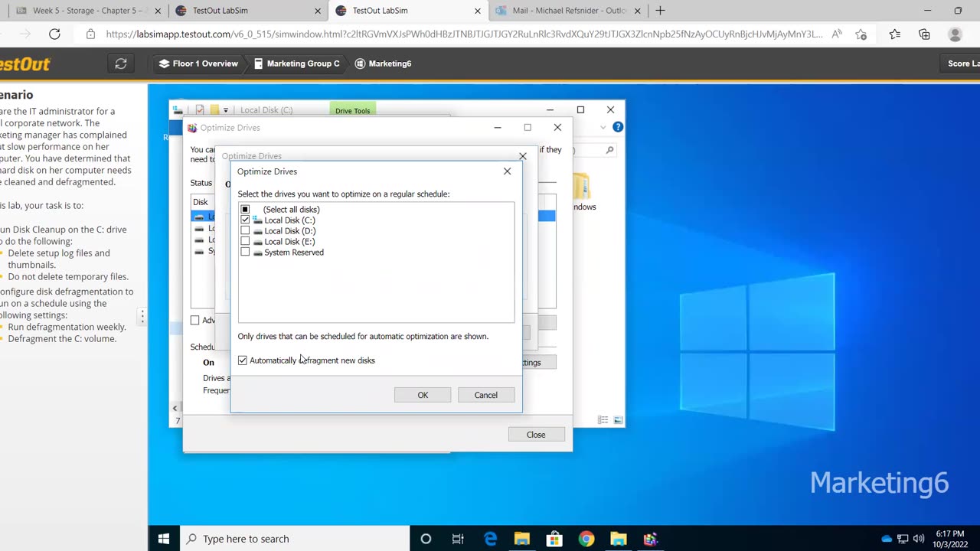Click the Marketing6 breadcrumb

point(384,64)
